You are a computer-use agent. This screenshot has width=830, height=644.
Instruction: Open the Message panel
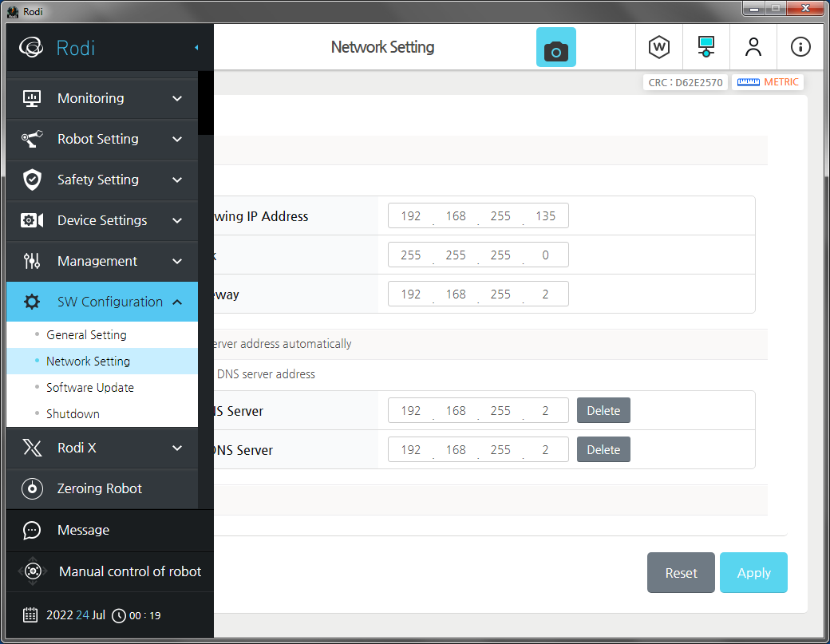click(83, 530)
